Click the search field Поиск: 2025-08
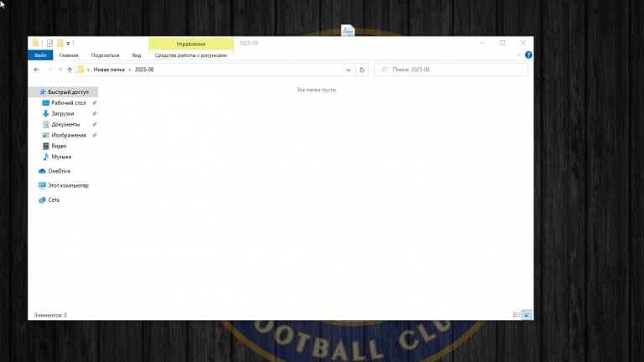The width and height of the screenshot is (644, 362). pyautogui.click(x=451, y=70)
